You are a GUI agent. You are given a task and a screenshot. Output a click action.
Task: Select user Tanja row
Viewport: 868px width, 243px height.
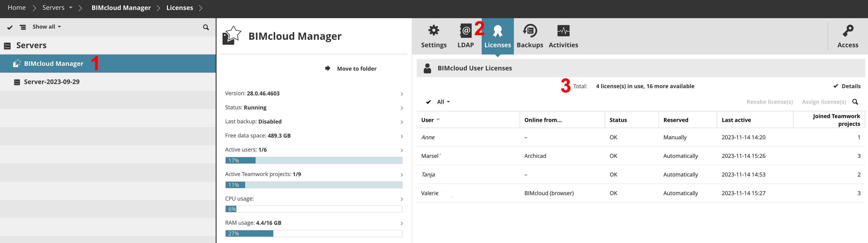pyautogui.click(x=641, y=174)
